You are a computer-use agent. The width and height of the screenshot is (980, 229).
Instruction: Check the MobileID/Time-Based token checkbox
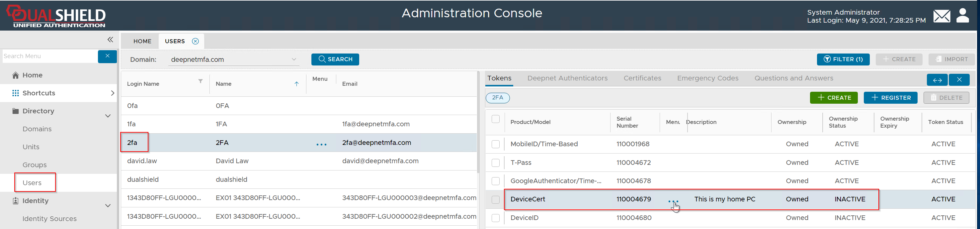(495, 144)
